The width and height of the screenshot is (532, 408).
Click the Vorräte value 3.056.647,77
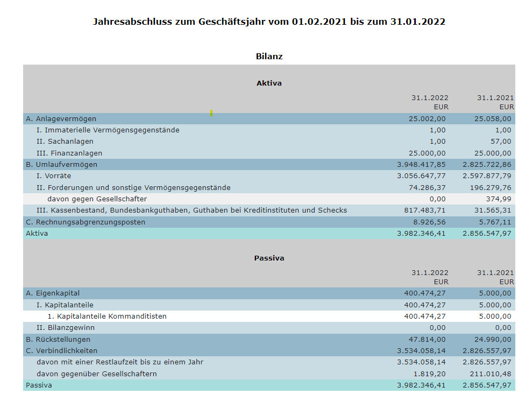coord(421,176)
